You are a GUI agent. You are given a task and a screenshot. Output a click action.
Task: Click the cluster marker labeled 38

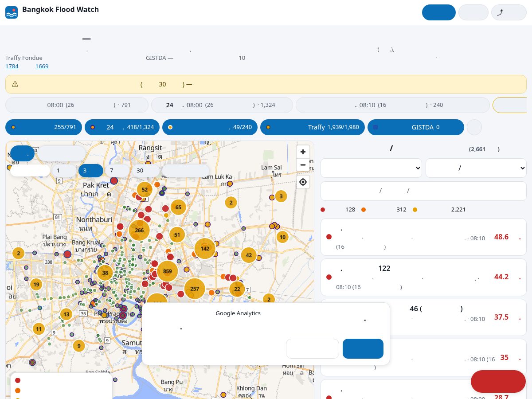click(105, 273)
